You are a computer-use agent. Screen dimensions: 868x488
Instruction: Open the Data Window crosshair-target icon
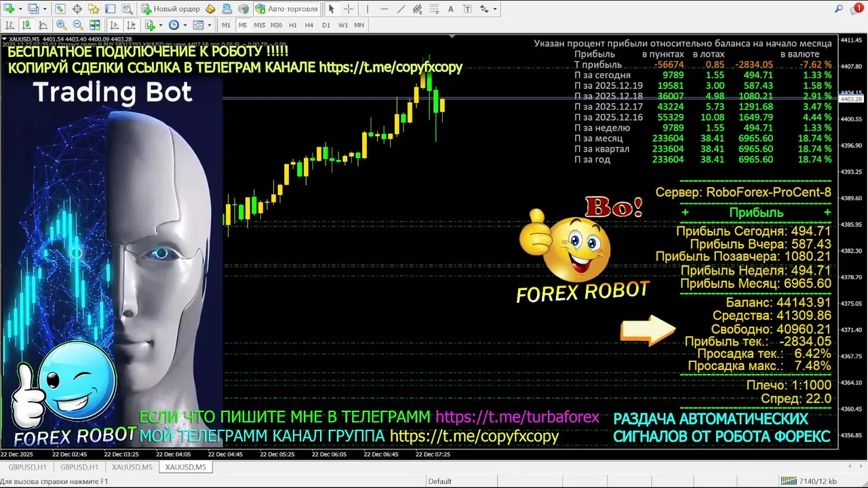(x=77, y=9)
